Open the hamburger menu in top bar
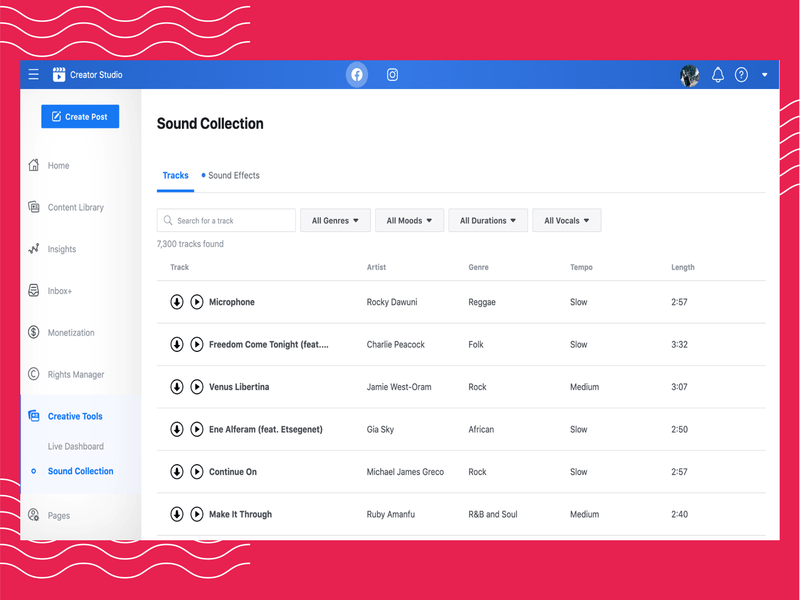Screen dimensions: 800x600 (x=34, y=74)
